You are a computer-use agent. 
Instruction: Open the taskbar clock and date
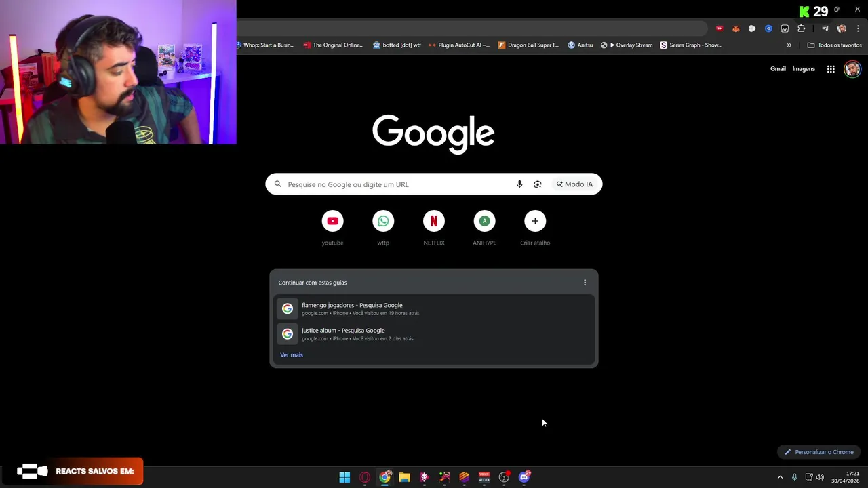point(846,477)
